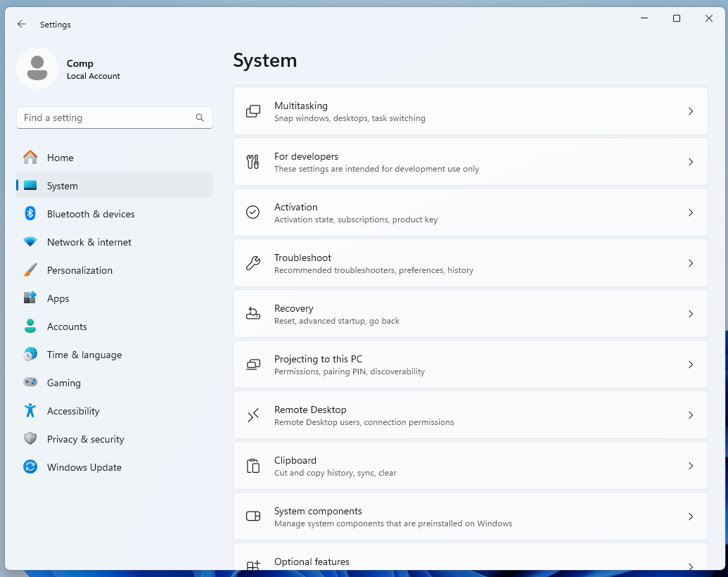The height and width of the screenshot is (577, 728).
Task: Click the Home house icon
Action: pyautogui.click(x=30, y=158)
